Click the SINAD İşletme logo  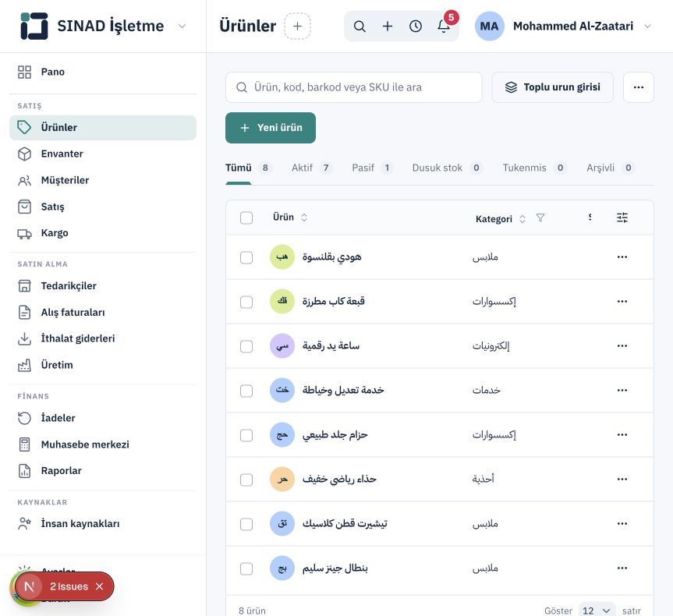point(34,27)
